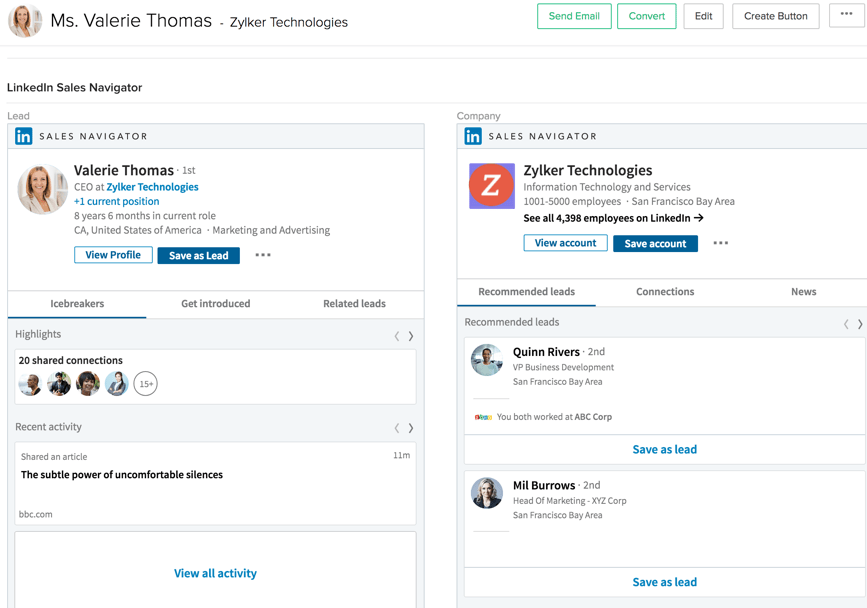Click the Ms. Valerie Thomas page title

(131, 20)
